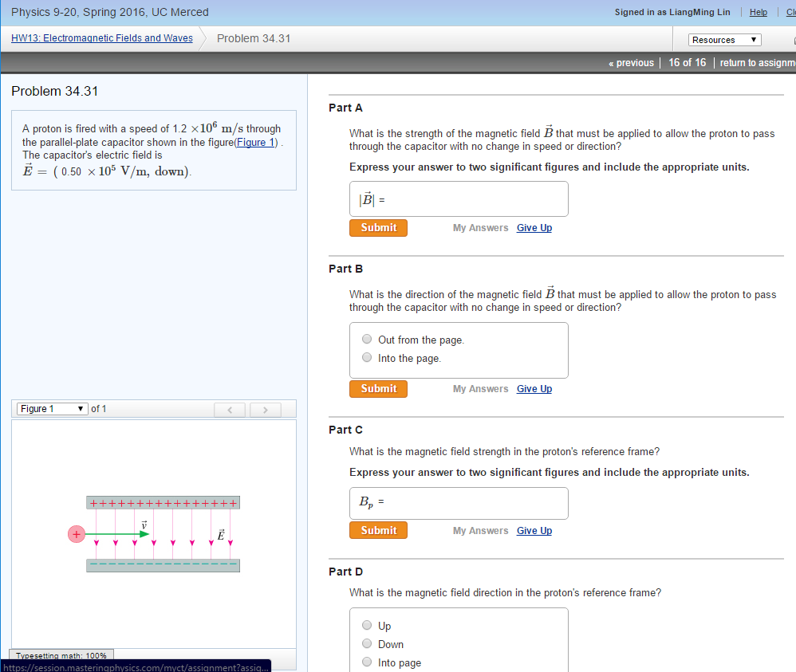Image resolution: width=796 pixels, height=672 pixels.
Task: Click the previous figure navigation arrow
Action: click(230, 409)
